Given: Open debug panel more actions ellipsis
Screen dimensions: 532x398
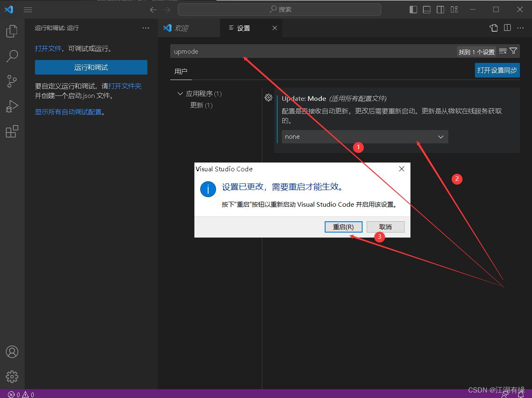Looking at the screenshot, I should coord(146,28).
